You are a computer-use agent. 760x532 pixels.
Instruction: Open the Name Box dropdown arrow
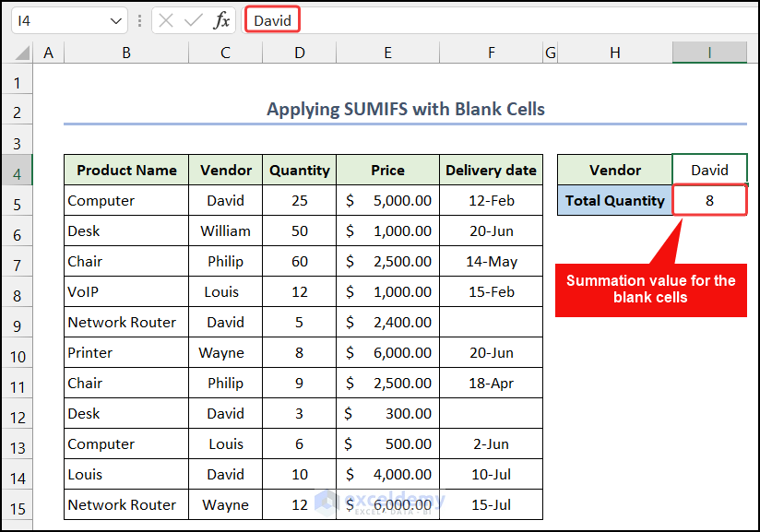click(x=116, y=20)
